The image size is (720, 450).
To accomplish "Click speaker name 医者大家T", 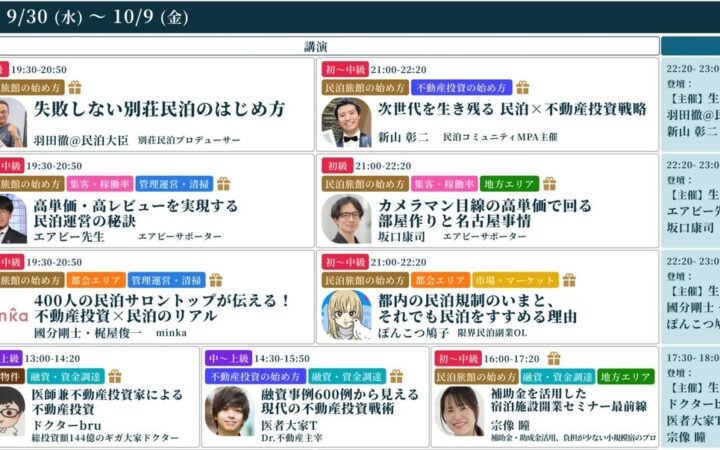I will [x=289, y=425].
